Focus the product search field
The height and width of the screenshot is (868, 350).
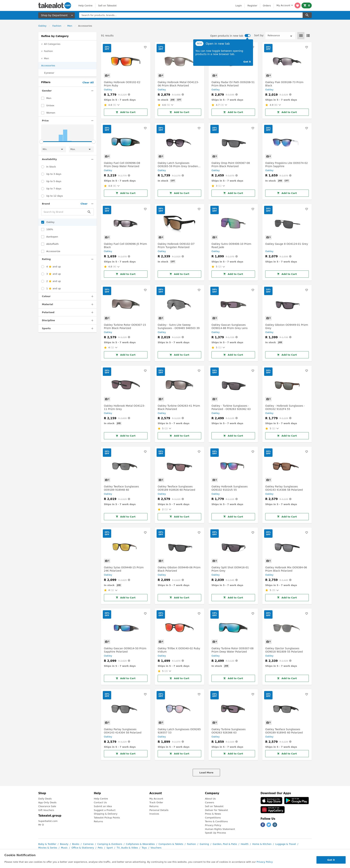pos(191,15)
